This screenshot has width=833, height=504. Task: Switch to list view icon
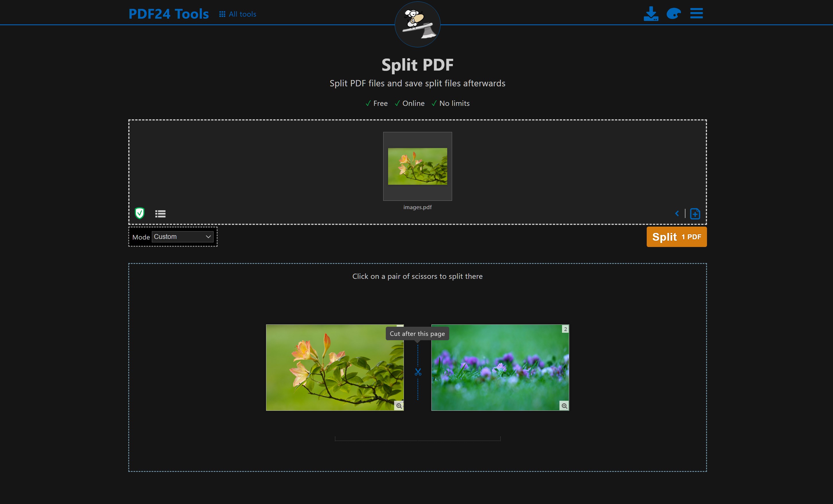tap(160, 213)
